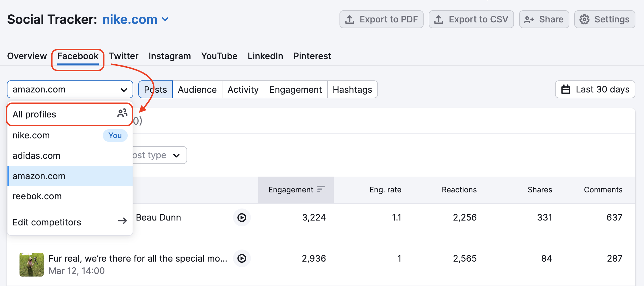This screenshot has width=644, height=286.
Task: Open the nike.com project dropdown chevron
Action: tap(165, 20)
